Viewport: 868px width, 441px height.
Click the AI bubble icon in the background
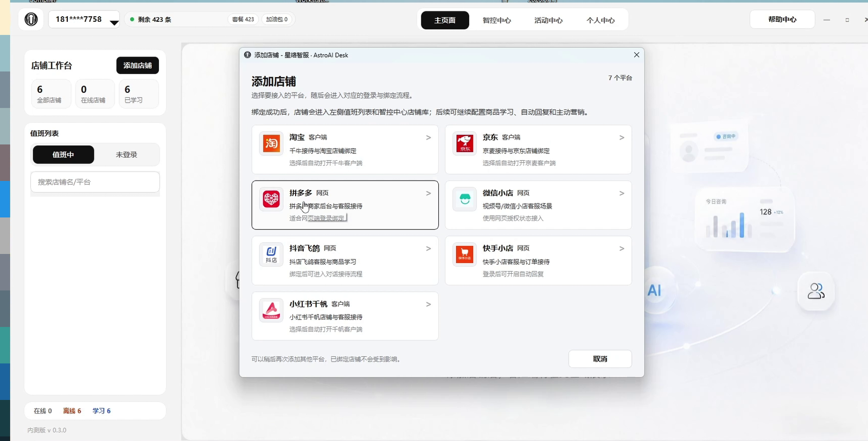(654, 291)
